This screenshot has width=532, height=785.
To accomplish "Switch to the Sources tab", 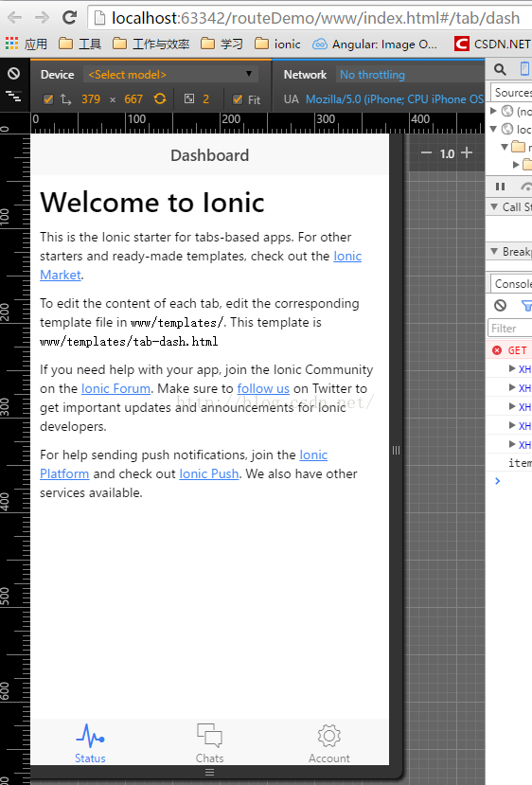I will tap(511, 93).
